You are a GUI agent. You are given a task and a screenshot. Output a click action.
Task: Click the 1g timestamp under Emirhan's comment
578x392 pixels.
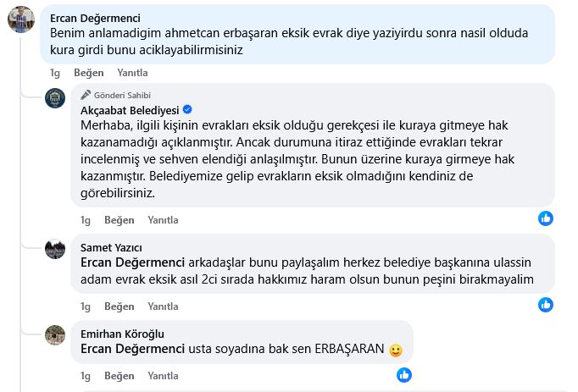point(85,376)
